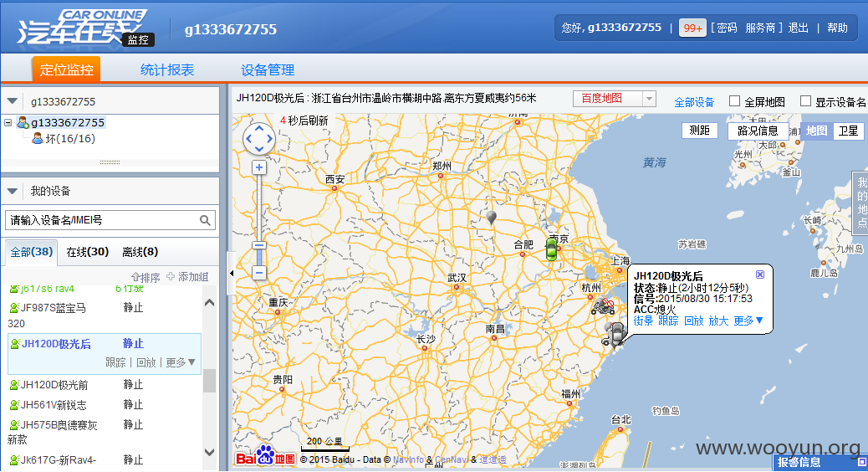Click the device list scroll down arrow
This screenshot has width=868, height=472.
pyautogui.click(x=209, y=452)
